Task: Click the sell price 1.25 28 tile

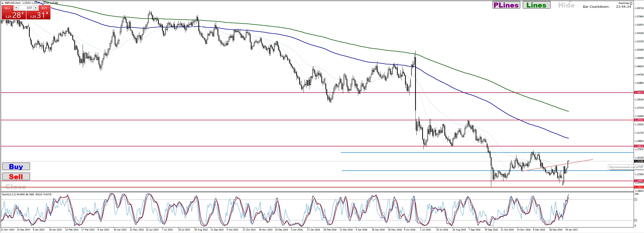Action: point(14,15)
